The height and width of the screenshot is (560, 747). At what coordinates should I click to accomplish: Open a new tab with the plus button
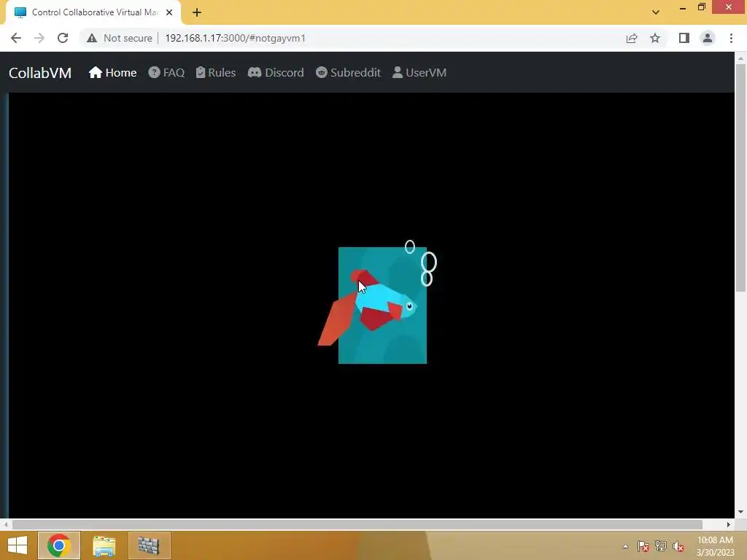tap(197, 12)
